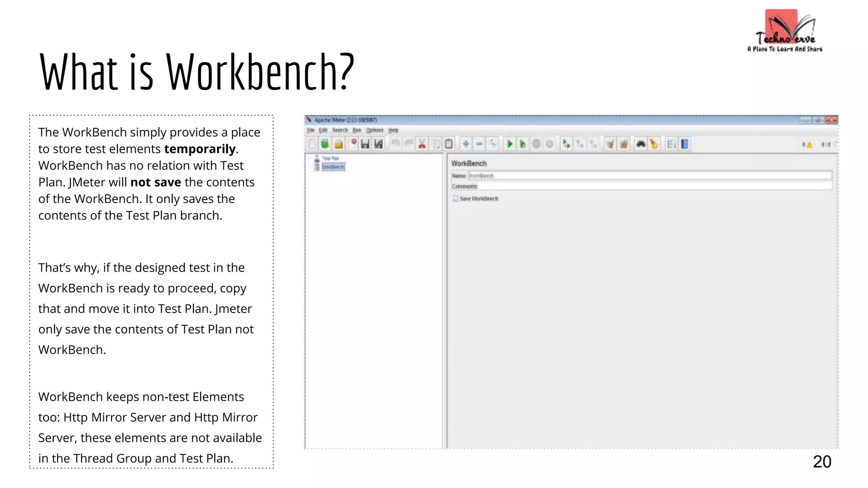868x488 pixels.
Task: Open the Help menu
Action: coord(393,130)
